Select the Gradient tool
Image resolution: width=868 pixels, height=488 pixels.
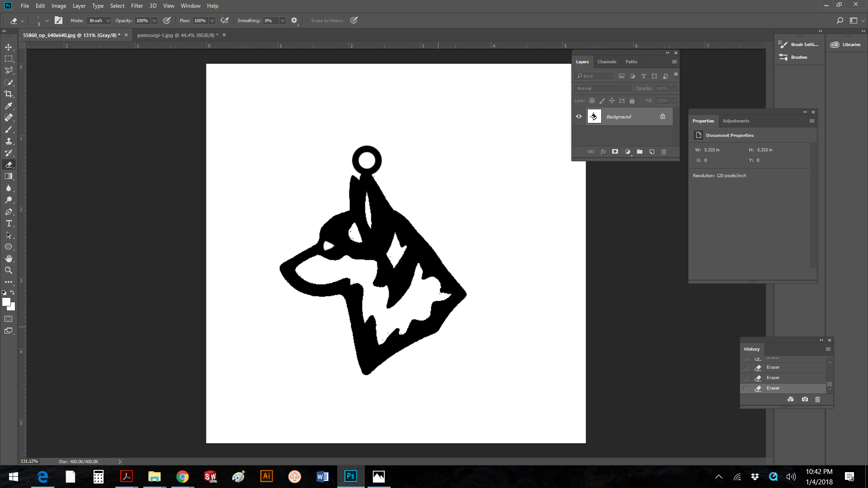(9, 176)
